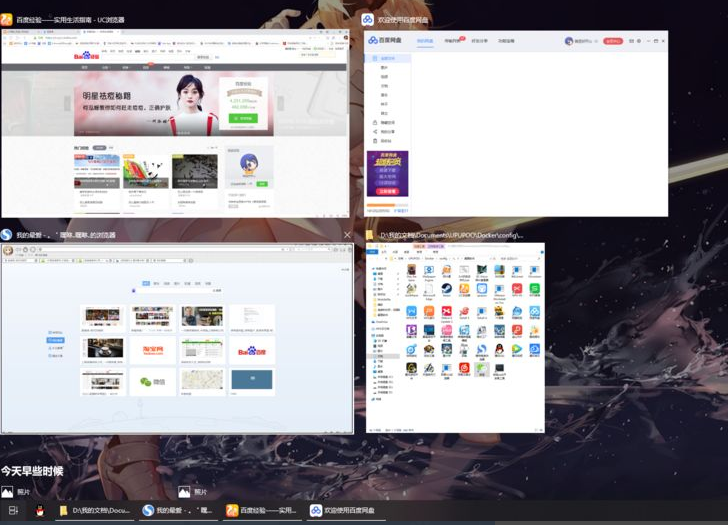Click the folder icon beside the Docker config title
The image size is (728, 525).
(369, 235)
